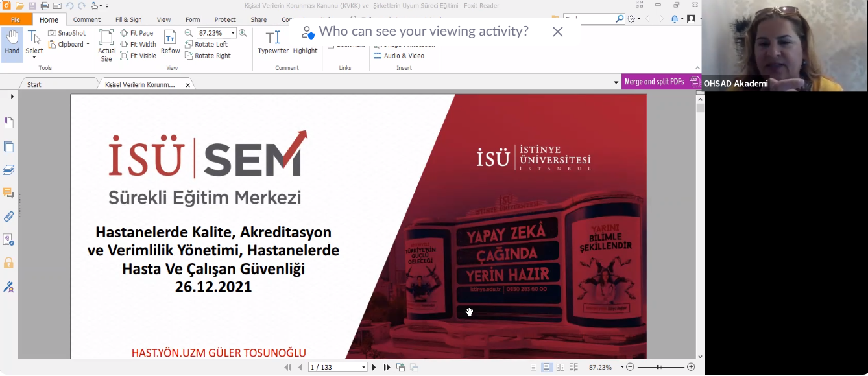Open the page number dropdown
This screenshot has width=868, height=376.
[363, 368]
